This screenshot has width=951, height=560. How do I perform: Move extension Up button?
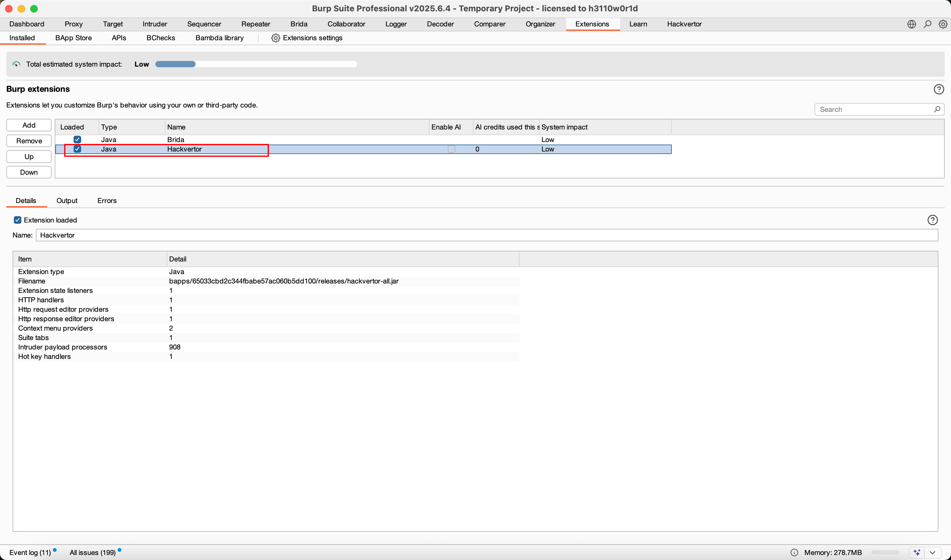tap(29, 156)
